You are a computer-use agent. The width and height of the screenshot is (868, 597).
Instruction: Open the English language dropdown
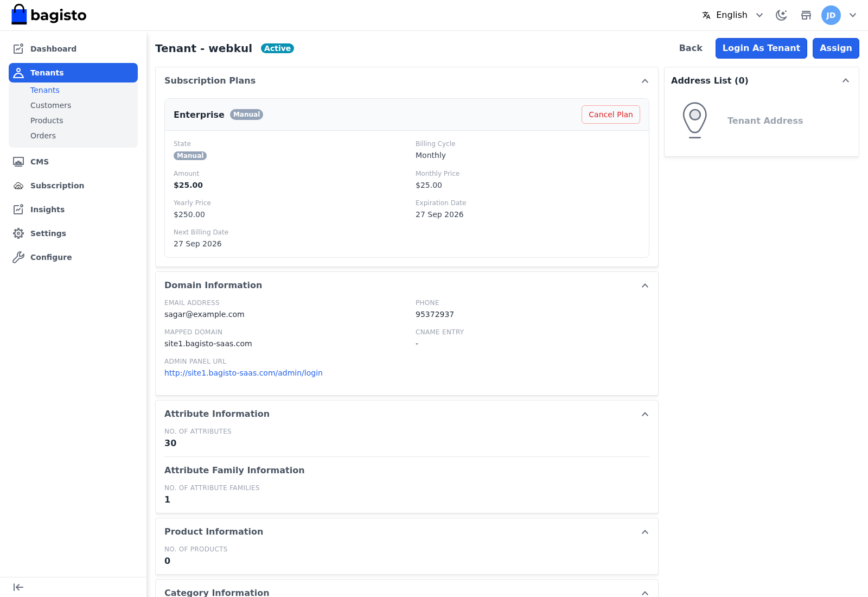point(732,15)
